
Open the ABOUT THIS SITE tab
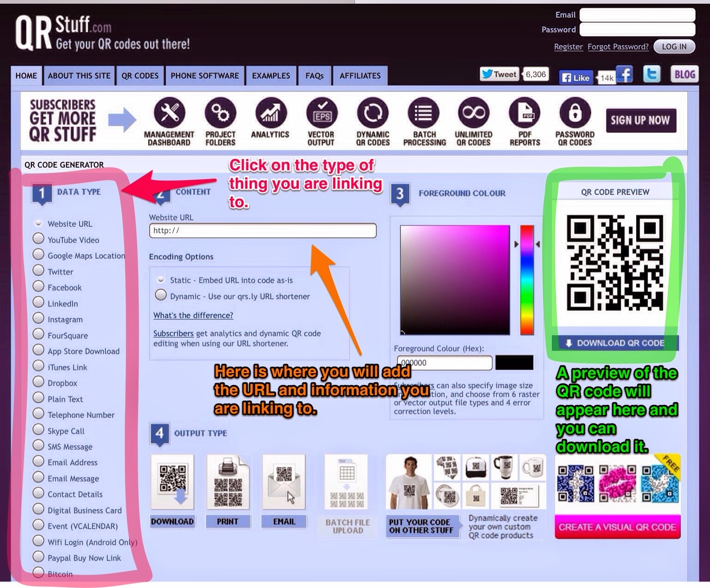(x=79, y=76)
